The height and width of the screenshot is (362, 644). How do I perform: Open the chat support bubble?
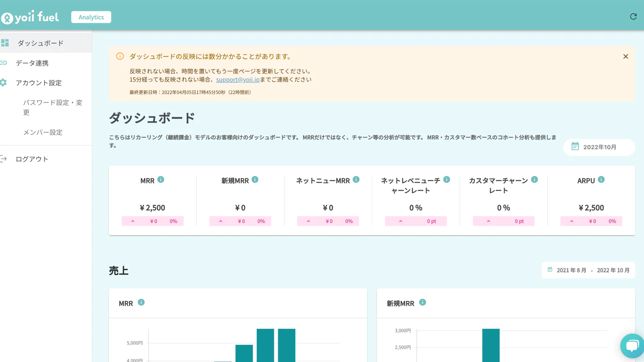(x=632, y=346)
